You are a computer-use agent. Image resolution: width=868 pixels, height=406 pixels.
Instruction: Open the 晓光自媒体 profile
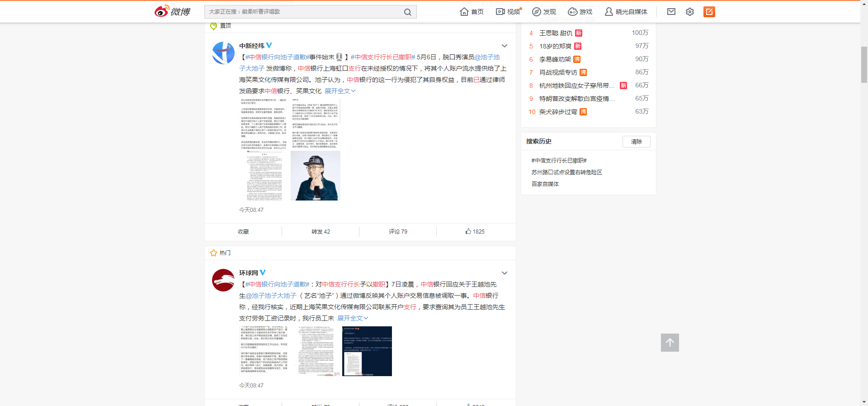pyautogui.click(x=626, y=12)
